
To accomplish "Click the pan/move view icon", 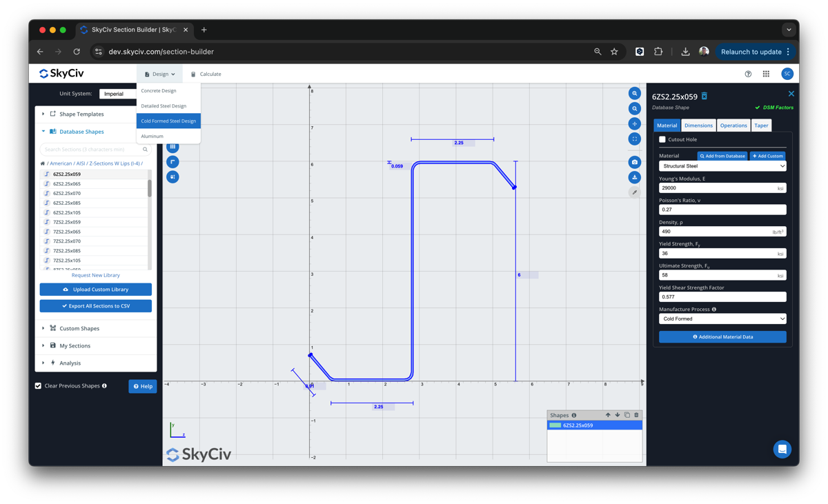I will [635, 123].
